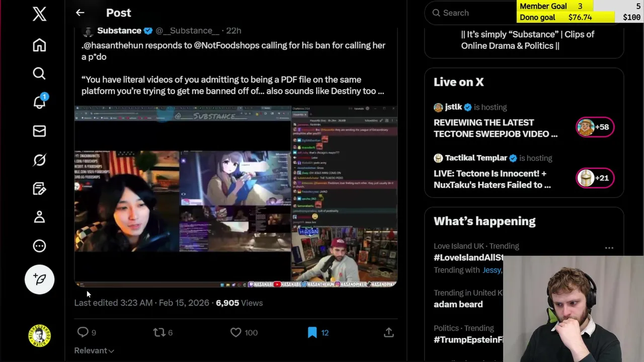This screenshot has height=362, width=644.
Task: Click Substance avatar beside the name
Action: click(88, 31)
